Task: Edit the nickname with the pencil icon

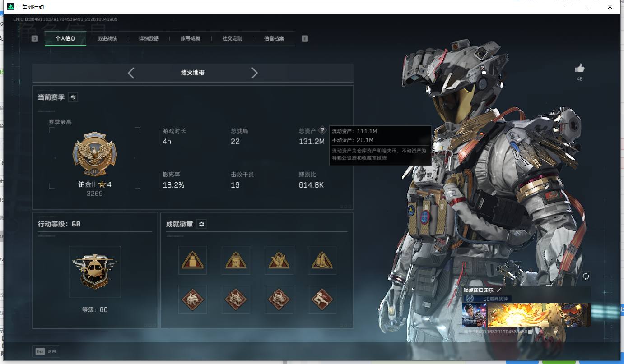Action: 499,290
